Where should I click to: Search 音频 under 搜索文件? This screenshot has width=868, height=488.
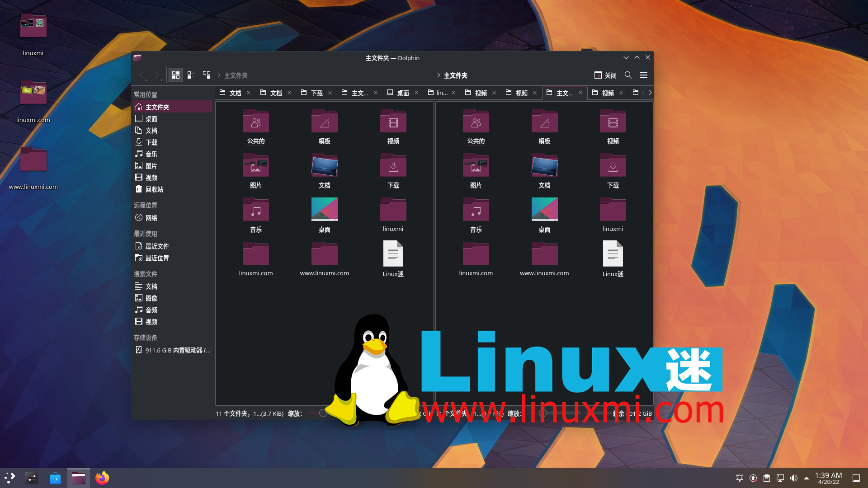coord(173,310)
